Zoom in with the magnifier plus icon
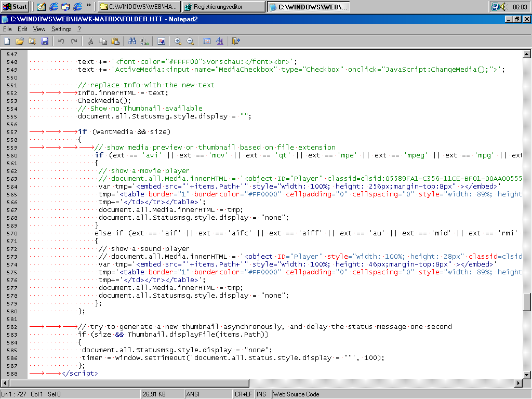This screenshot has width=532, height=399. pyautogui.click(x=178, y=42)
